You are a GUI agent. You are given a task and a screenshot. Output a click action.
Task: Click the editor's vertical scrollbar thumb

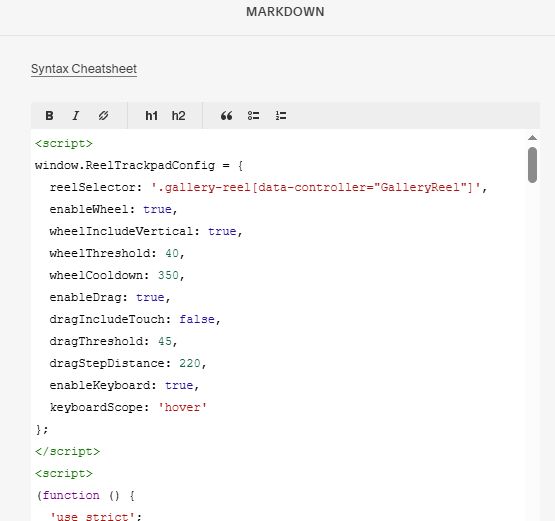point(532,165)
